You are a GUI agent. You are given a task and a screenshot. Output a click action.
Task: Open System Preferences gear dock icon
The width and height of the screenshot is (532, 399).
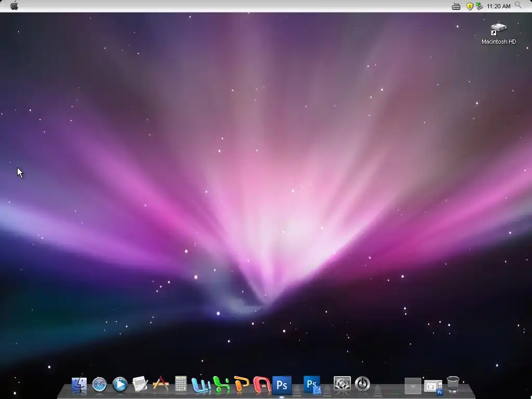click(x=342, y=384)
